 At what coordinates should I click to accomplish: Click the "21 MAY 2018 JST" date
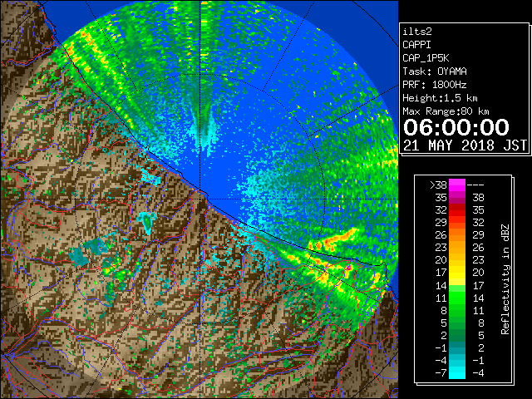[x=465, y=145]
